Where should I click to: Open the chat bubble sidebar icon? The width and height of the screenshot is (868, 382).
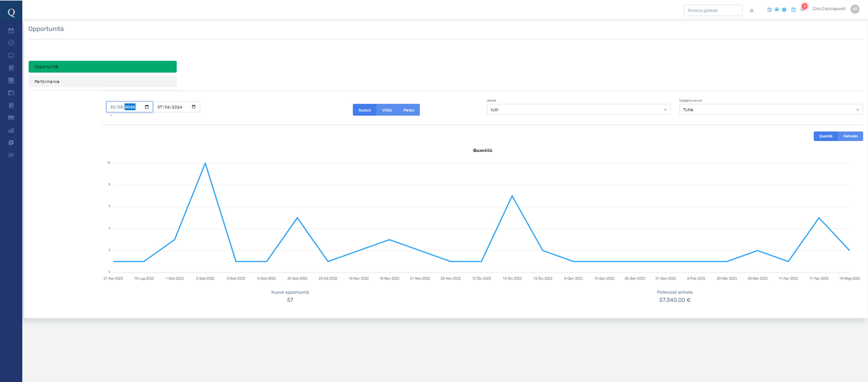point(11,55)
